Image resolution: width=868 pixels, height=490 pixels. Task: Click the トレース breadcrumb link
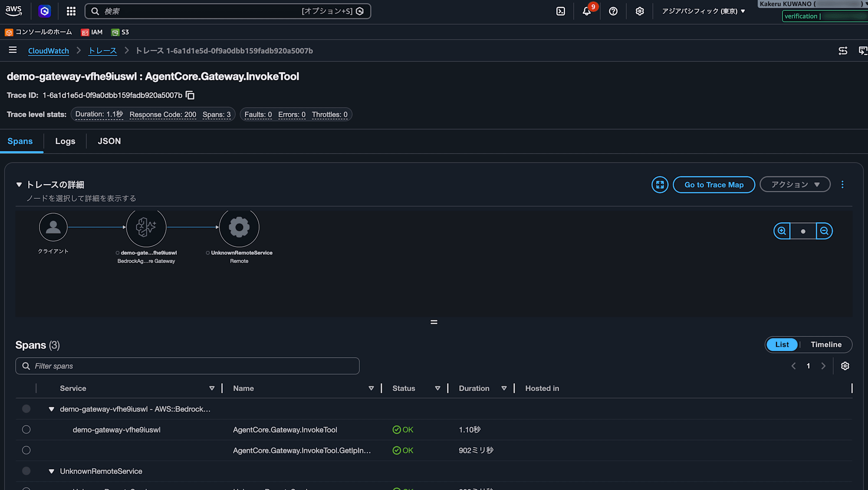103,51
